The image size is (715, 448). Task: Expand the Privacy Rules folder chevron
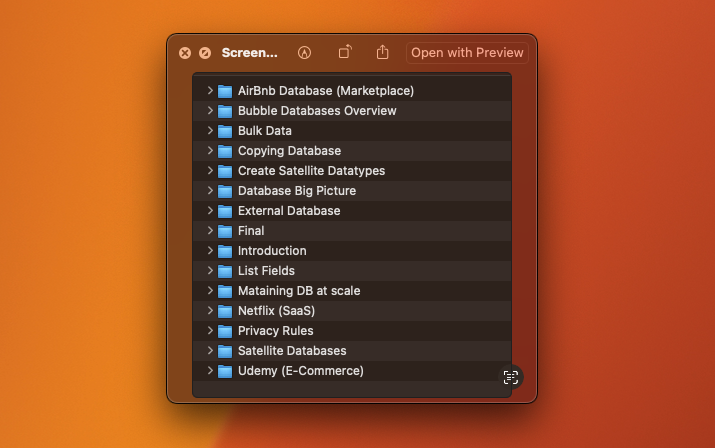click(210, 330)
